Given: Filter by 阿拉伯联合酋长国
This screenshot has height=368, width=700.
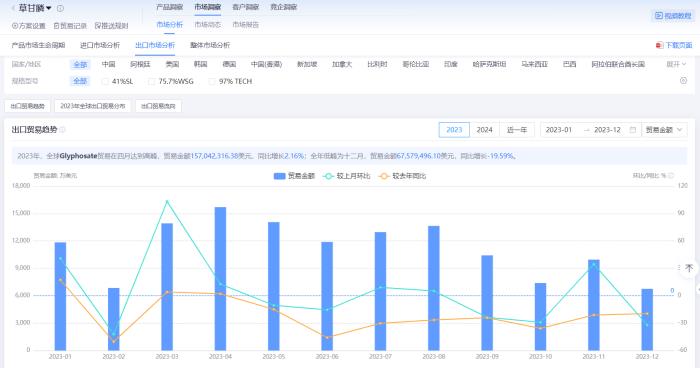Looking at the screenshot, I should [x=618, y=64].
